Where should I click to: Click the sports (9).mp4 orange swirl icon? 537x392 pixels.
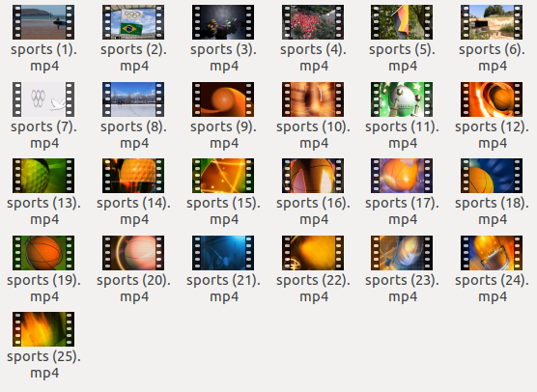tap(223, 99)
